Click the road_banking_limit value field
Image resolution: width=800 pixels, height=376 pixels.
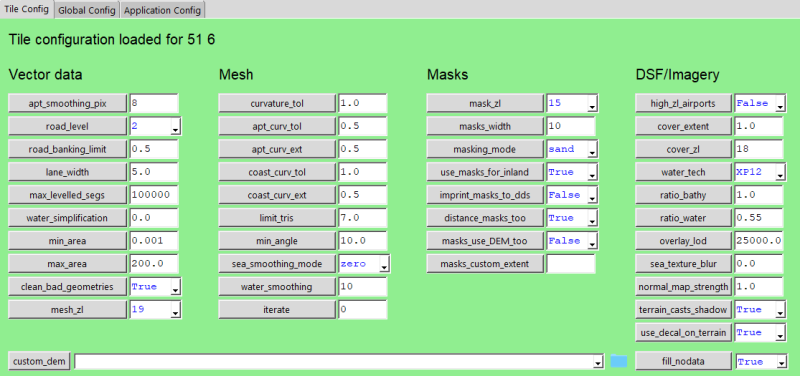click(154, 149)
